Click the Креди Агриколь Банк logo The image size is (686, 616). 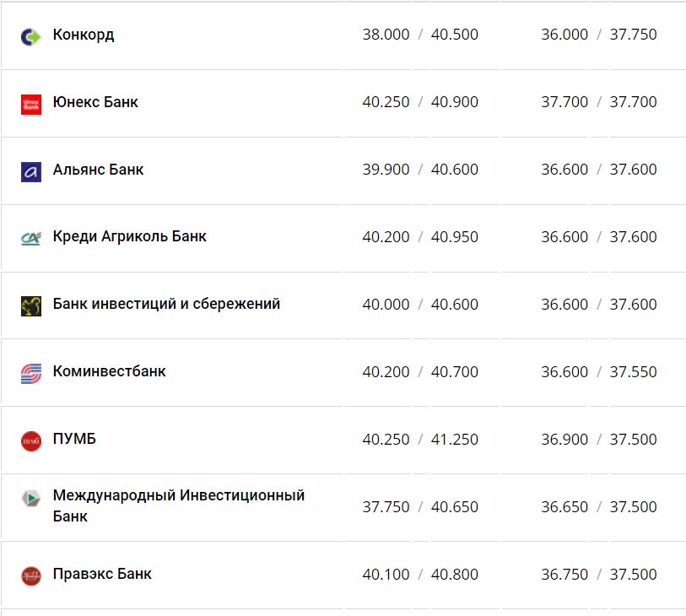coord(31,238)
